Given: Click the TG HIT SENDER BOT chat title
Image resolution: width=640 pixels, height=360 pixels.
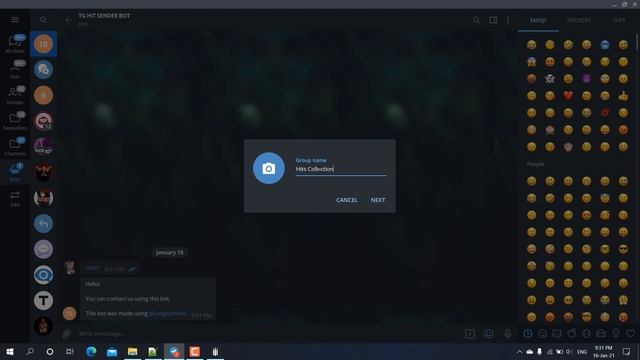Looking at the screenshot, I should [104, 16].
